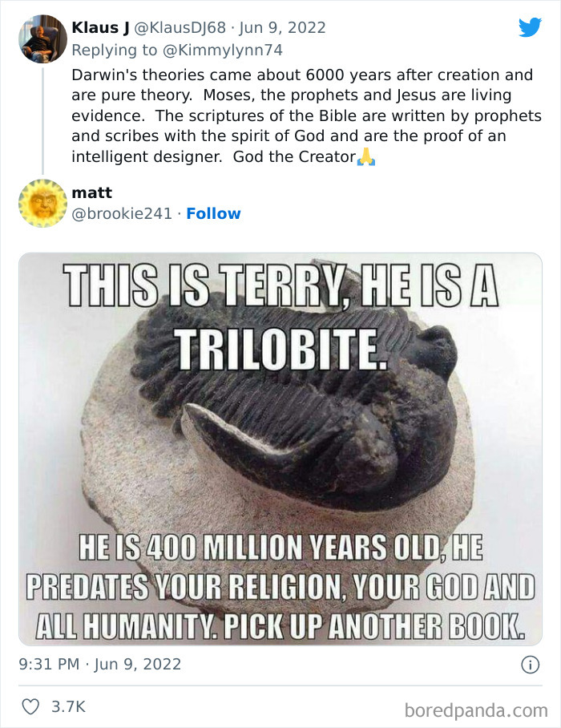Click Klaus J's profile avatar
Image resolution: width=561 pixels, height=728 pixels.
coord(44,38)
